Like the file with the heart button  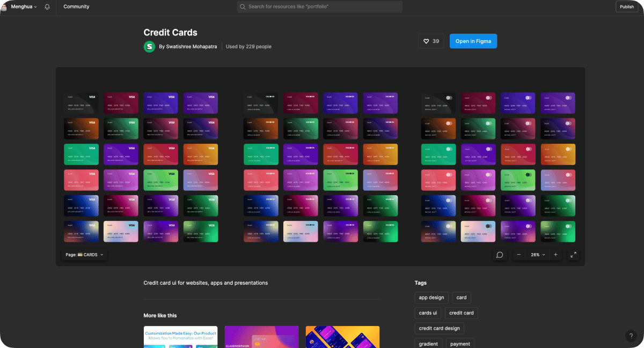pos(431,41)
